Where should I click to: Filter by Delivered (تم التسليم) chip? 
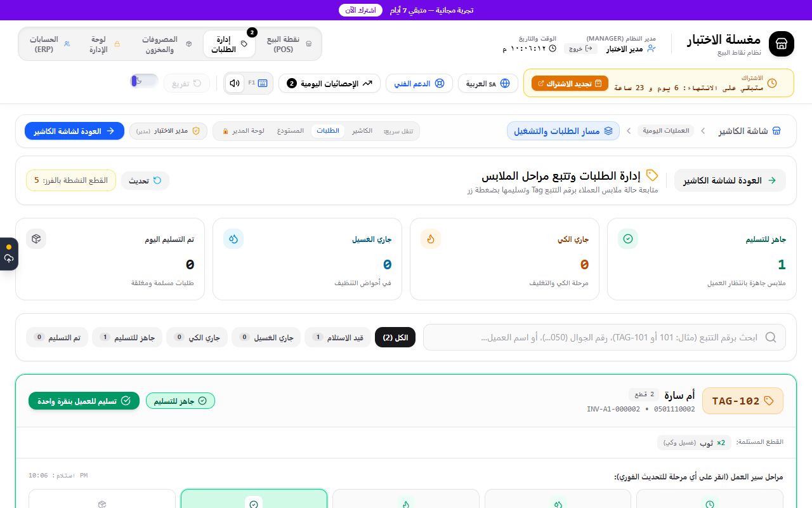click(57, 337)
